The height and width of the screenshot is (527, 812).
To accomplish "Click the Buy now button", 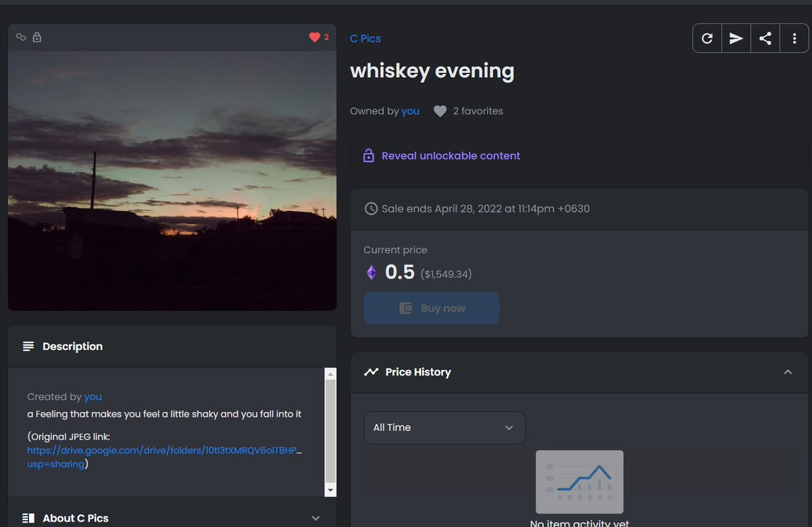I will pyautogui.click(x=432, y=308).
